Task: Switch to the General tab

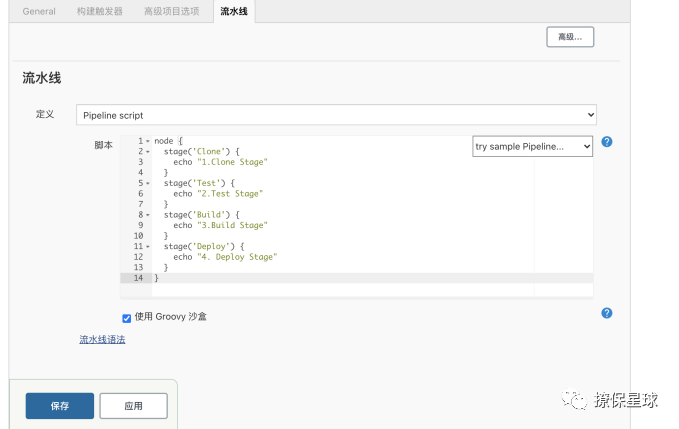Action: pyautogui.click(x=39, y=11)
